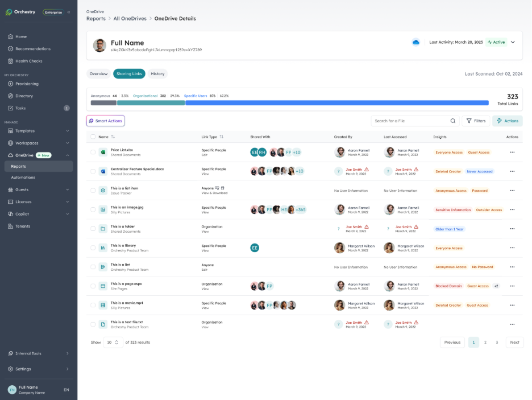The width and height of the screenshot is (532, 400).
Task: Collapse the OneDrive sidebar section
Action: [x=67, y=155]
